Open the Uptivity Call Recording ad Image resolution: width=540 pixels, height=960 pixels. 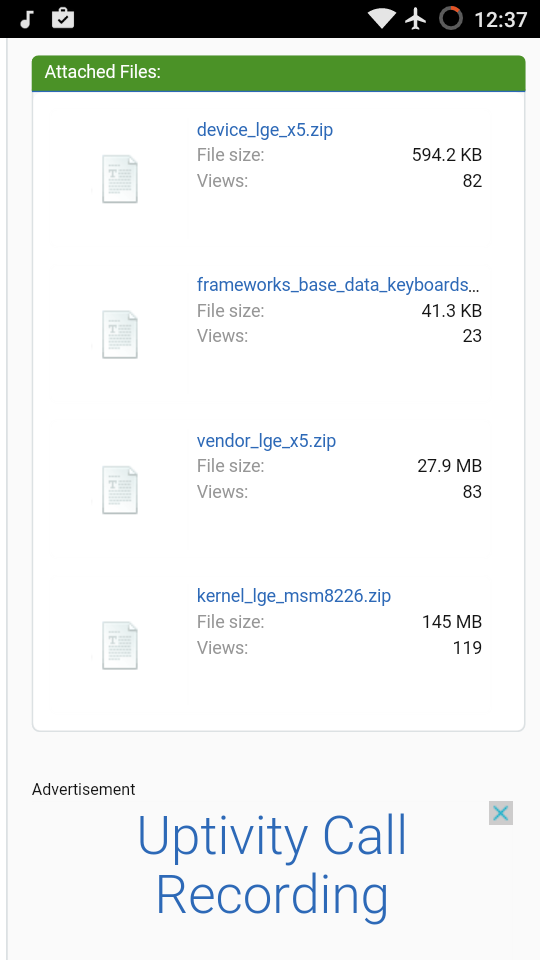tap(272, 863)
